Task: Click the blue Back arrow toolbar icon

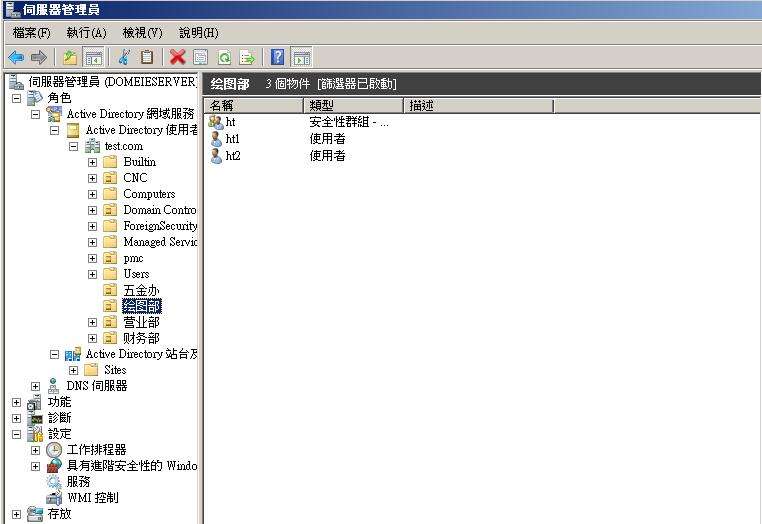Action: [x=16, y=57]
